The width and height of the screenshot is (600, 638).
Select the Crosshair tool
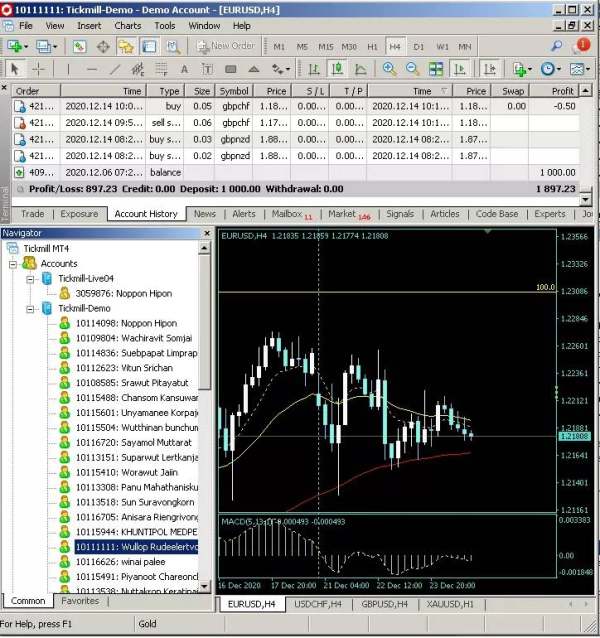tap(39, 69)
